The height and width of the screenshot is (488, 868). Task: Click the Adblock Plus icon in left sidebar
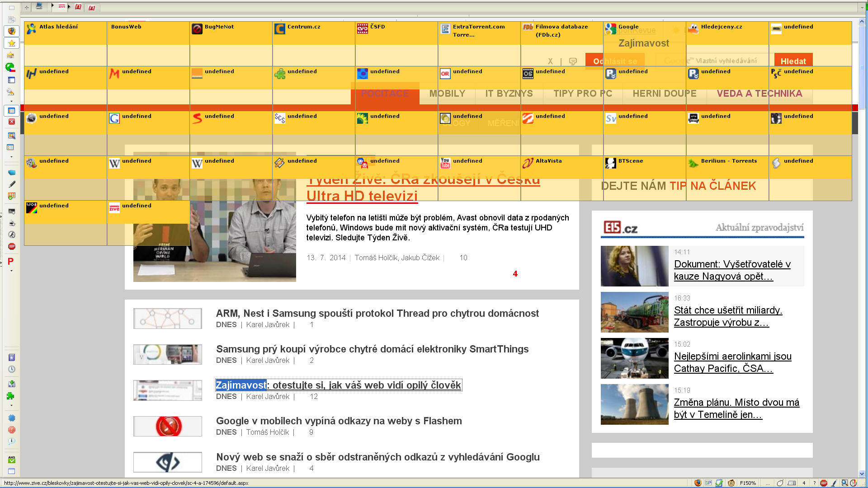pyautogui.click(x=12, y=246)
